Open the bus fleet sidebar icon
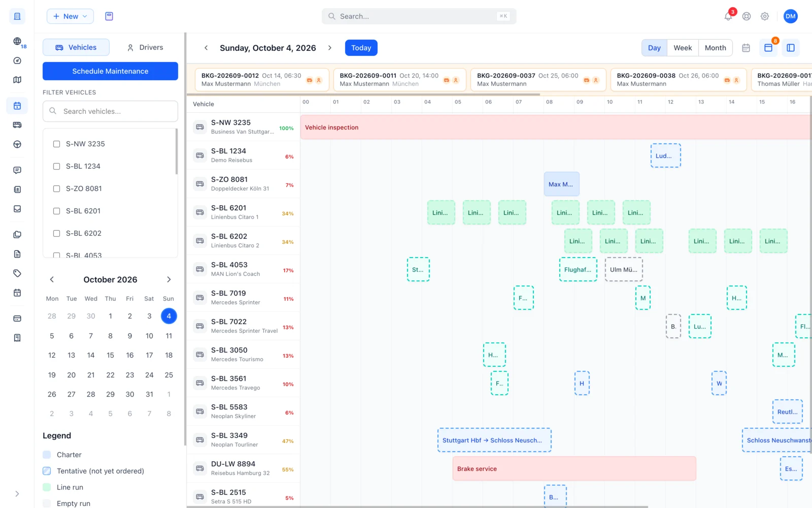 pos(17,125)
